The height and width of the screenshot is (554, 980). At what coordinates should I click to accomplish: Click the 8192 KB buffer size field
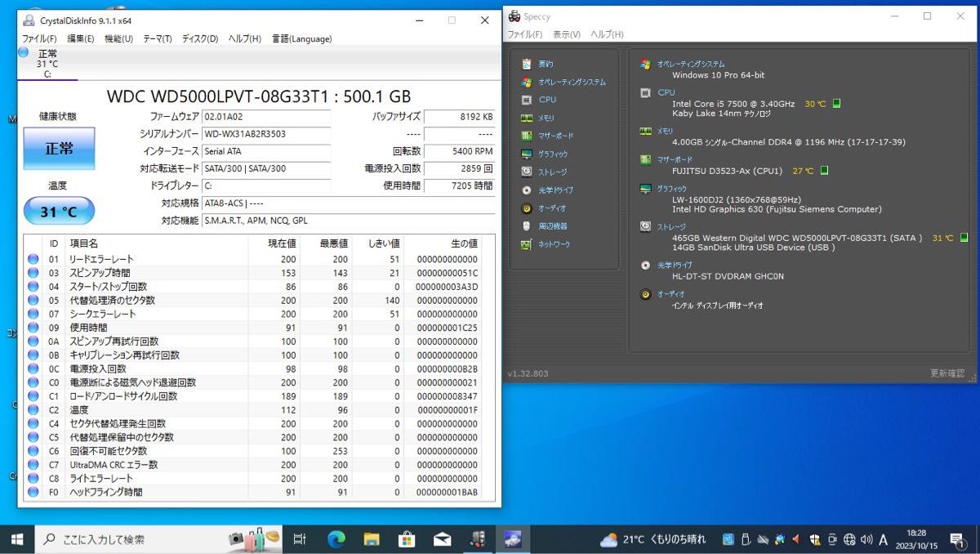pyautogui.click(x=460, y=117)
